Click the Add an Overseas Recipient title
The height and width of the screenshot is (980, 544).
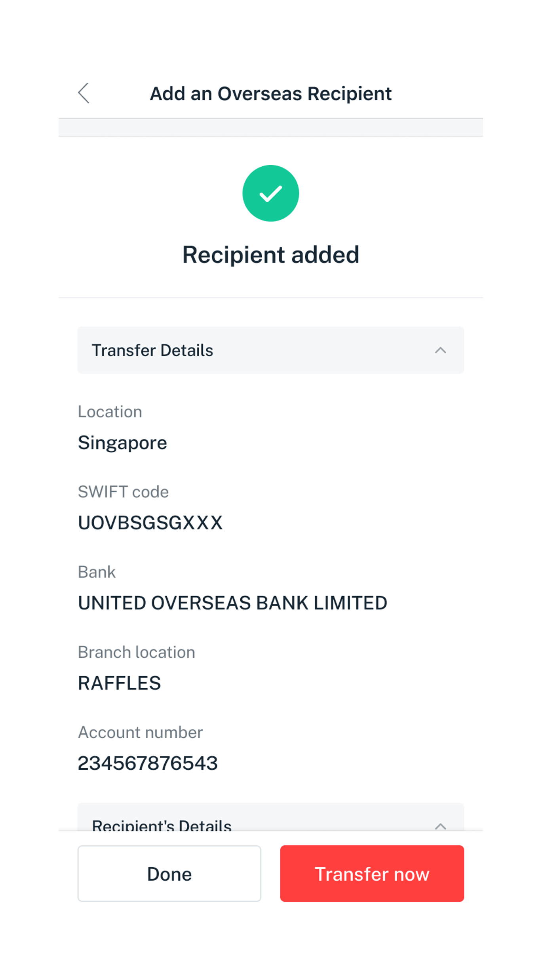coord(270,93)
